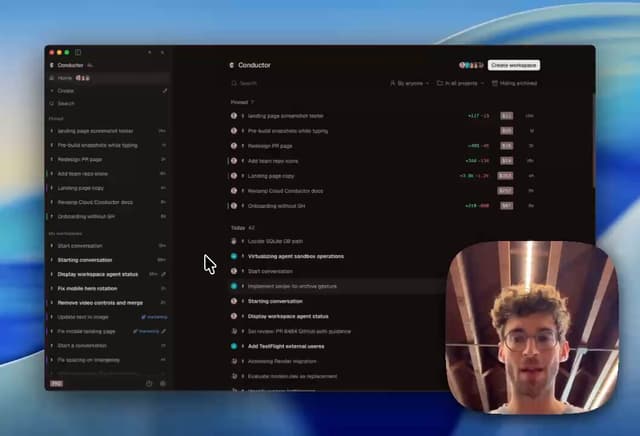Image resolution: width=640 pixels, height=436 pixels.
Task: Open Display workspace agent status in Today list
Action: pyautogui.click(x=337, y=316)
